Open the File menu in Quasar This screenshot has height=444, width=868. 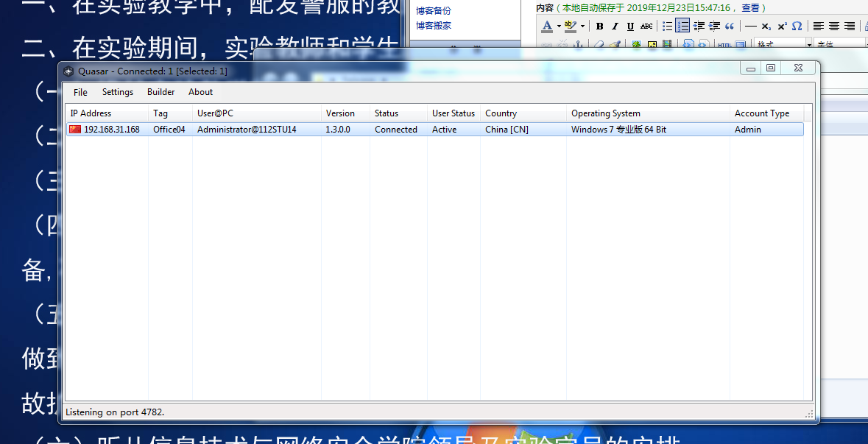80,92
